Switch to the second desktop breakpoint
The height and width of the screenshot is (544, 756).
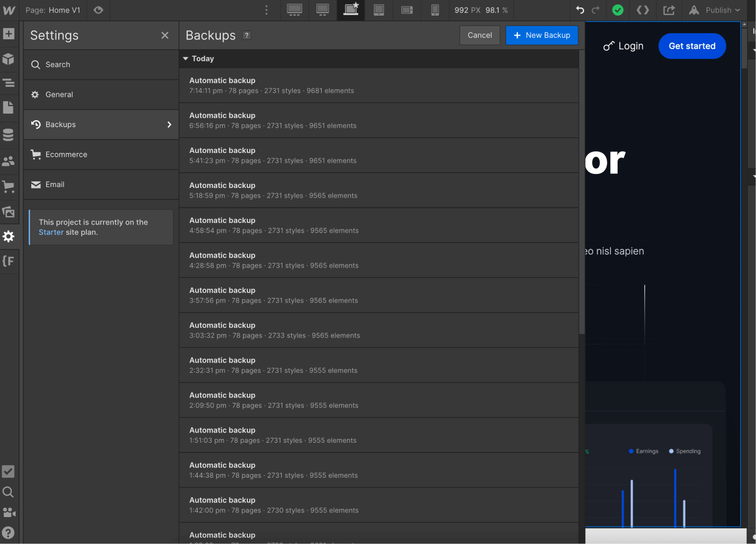point(323,10)
